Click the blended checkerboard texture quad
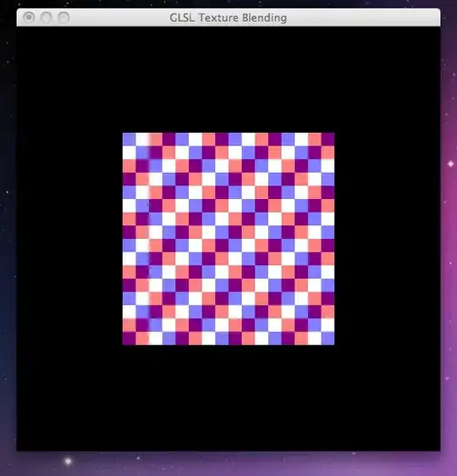Viewport: 457px width, 476px height. [x=228, y=239]
